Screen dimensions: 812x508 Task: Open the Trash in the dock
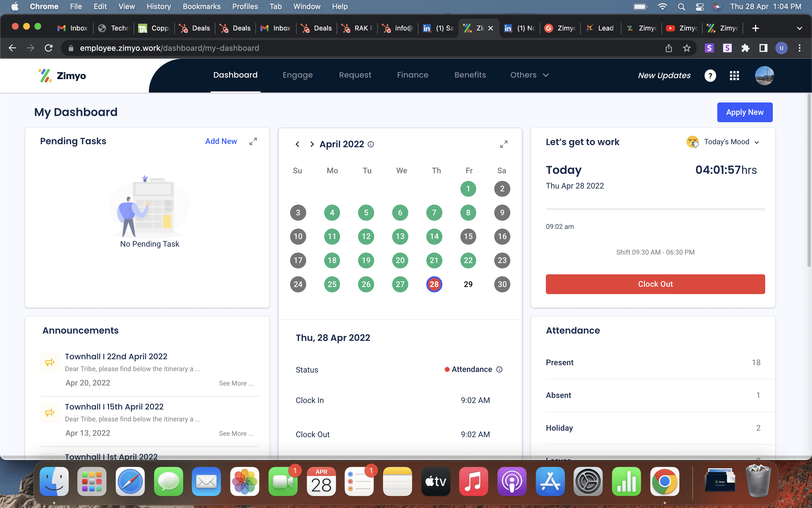pos(758,481)
